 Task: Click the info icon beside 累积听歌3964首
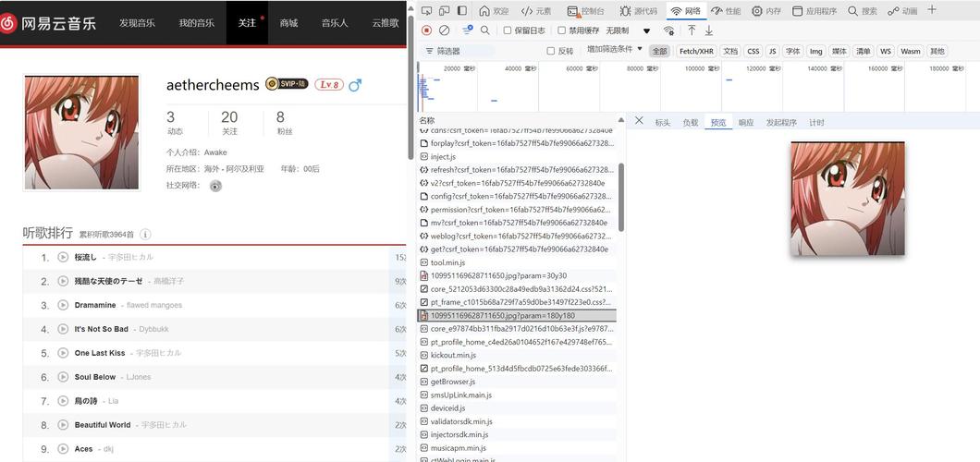(145, 234)
